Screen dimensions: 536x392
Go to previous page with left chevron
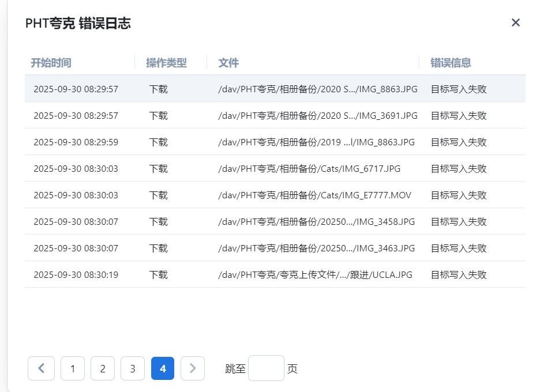41,368
